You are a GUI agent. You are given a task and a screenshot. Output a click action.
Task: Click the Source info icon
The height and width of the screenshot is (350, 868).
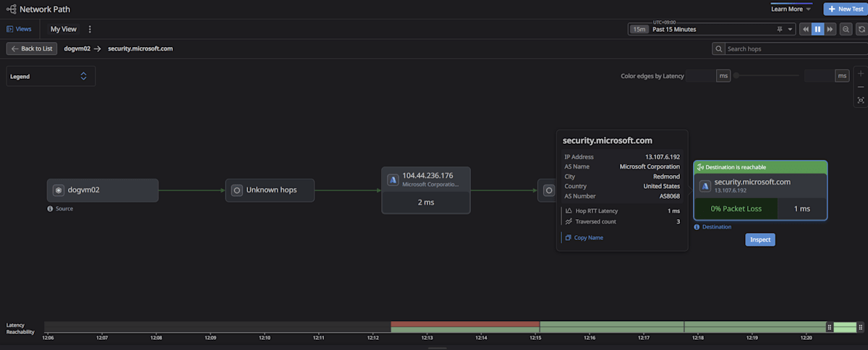(x=51, y=208)
